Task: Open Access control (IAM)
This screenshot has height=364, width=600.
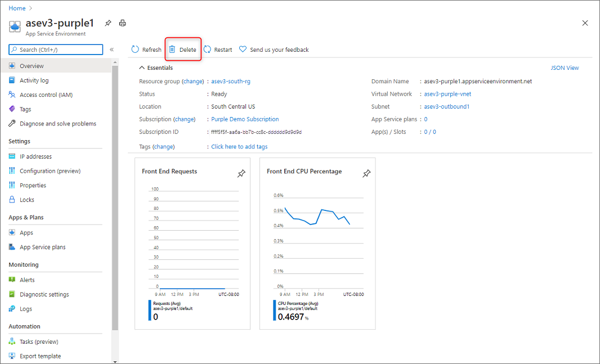Action: (48, 95)
